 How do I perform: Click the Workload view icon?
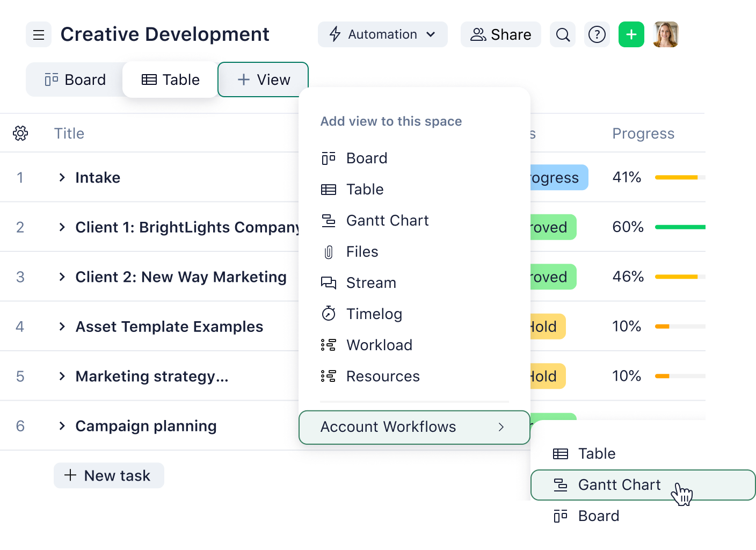click(329, 345)
